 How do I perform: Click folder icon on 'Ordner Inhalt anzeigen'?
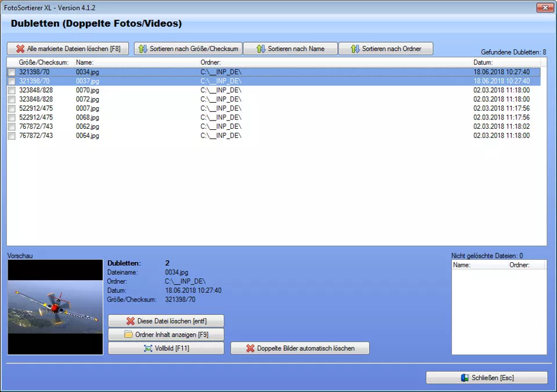coord(128,335)
